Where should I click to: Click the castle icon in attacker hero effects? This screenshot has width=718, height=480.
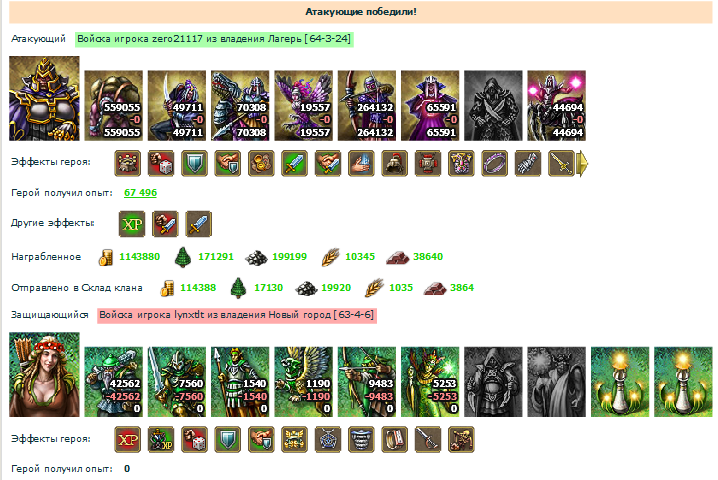[x=128, y=163]
